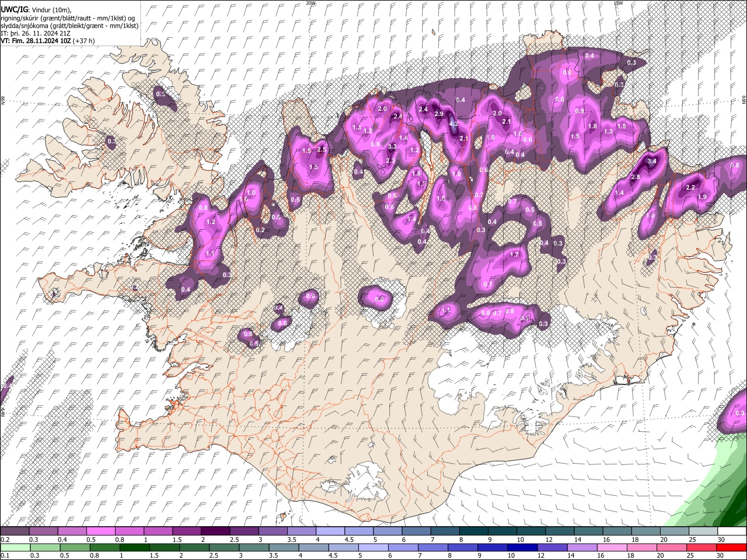Pick the deep blue 10 rain legend swatch
The image size is (747, 560).
(x=522, y=548)
